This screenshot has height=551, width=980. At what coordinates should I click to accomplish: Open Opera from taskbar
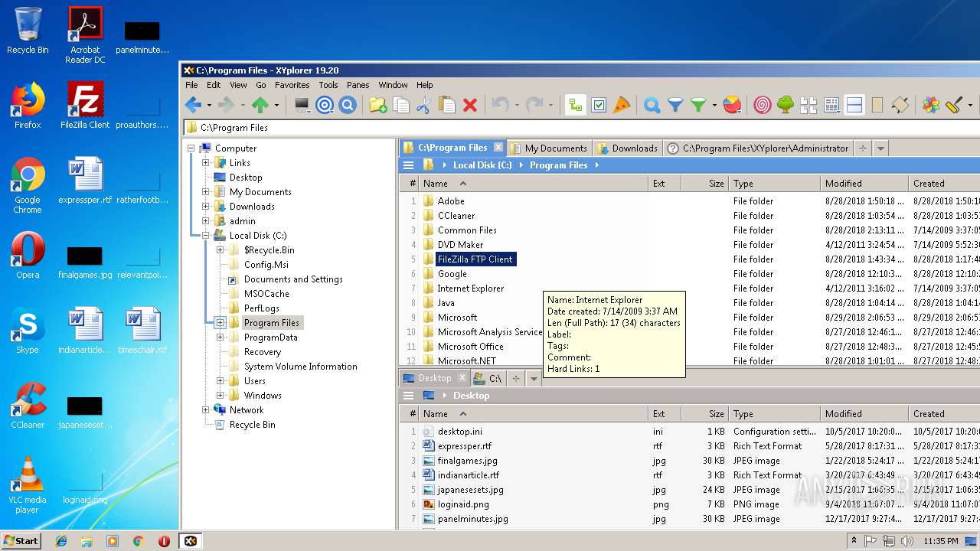(164, 541)
